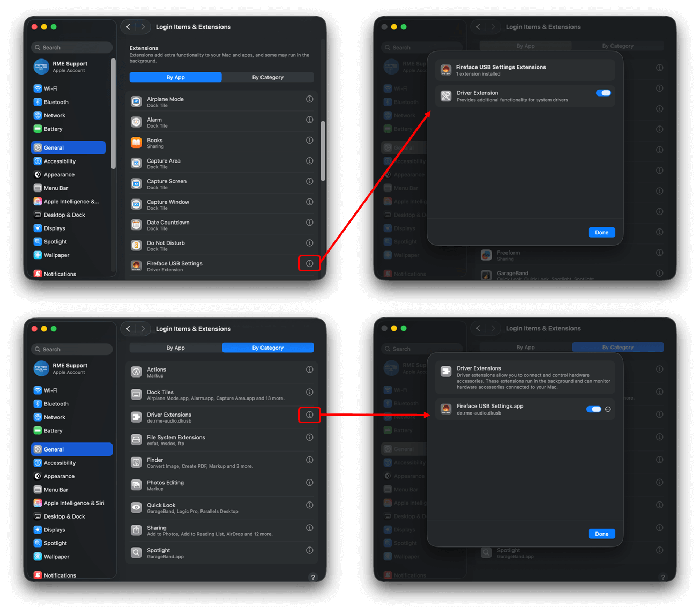Switch to By Category under Extensions heading
700x613 pixels.
[x=267, y=77]
